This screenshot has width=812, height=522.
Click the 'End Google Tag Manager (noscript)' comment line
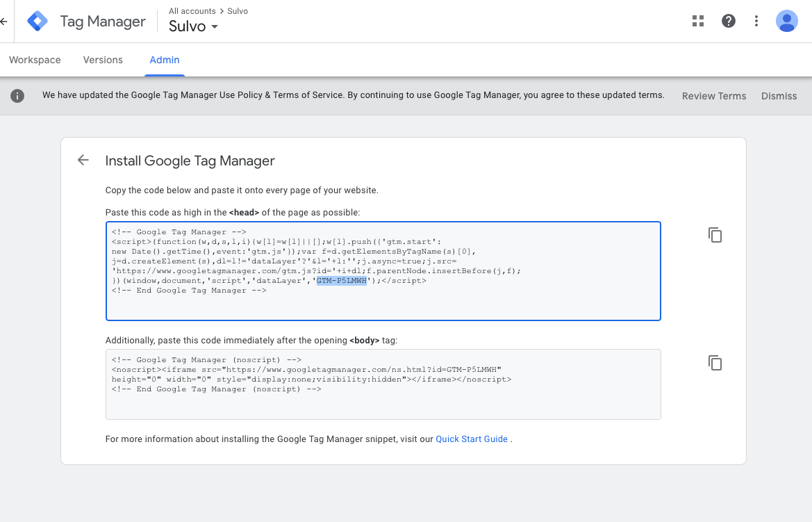tap(217, 389)
